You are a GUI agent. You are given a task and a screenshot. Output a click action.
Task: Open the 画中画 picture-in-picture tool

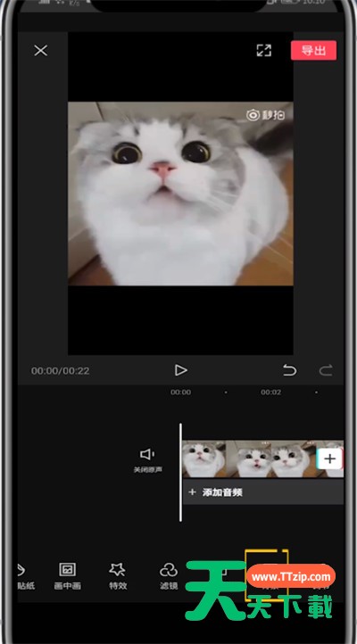67,576
